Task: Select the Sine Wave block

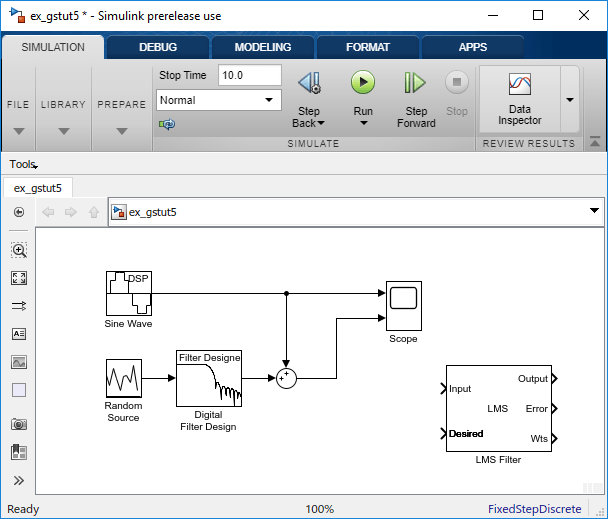Action: 129,293
